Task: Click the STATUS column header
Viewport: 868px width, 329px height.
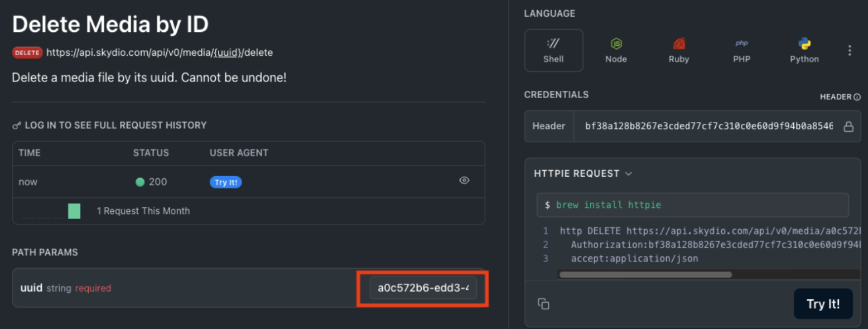Action: [151, 153]
